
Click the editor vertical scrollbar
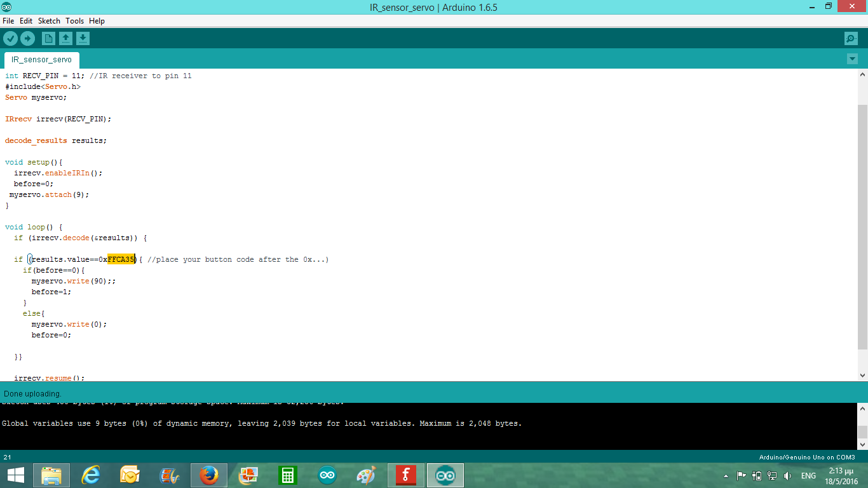pos(862,227)
